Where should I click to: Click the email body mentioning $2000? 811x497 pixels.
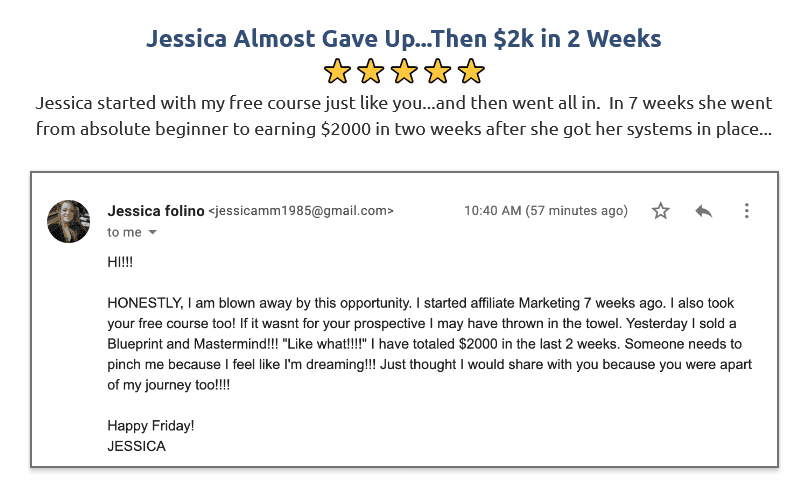[x=429, y=344]
